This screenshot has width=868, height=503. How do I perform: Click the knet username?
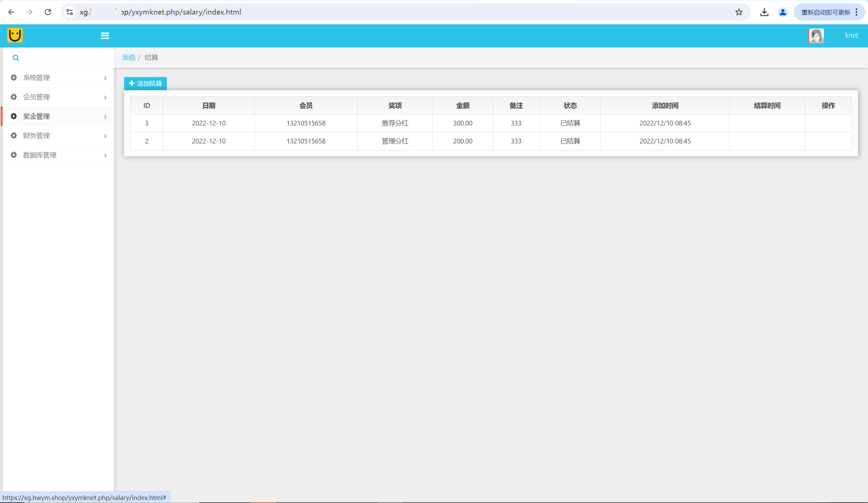click(x=851, y=35)
